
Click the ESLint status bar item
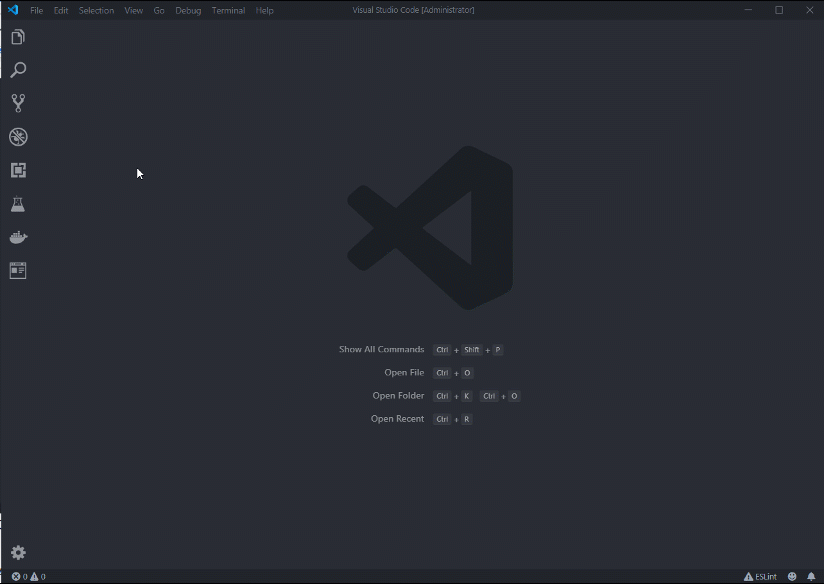click(761, 577)
